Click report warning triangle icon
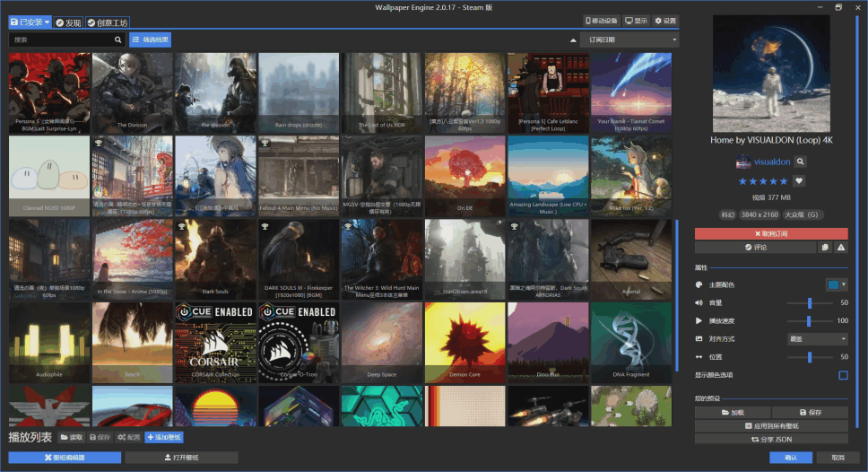 tap(841, 248)
